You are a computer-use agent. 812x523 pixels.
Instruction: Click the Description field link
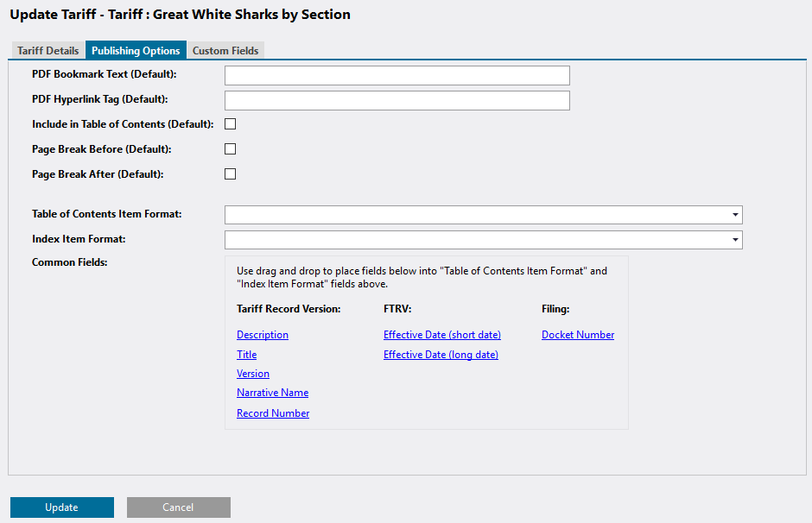tap(263, 335)
